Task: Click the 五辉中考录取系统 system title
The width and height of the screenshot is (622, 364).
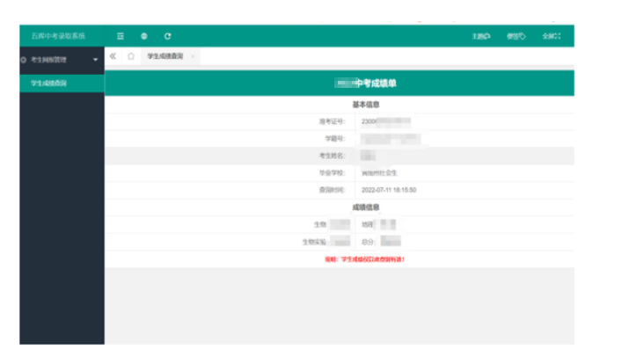Action: tap(58, 36)
